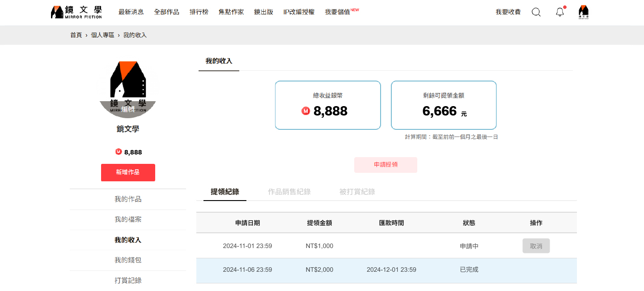Click the red 新增作品 button

tap(128, 172)
